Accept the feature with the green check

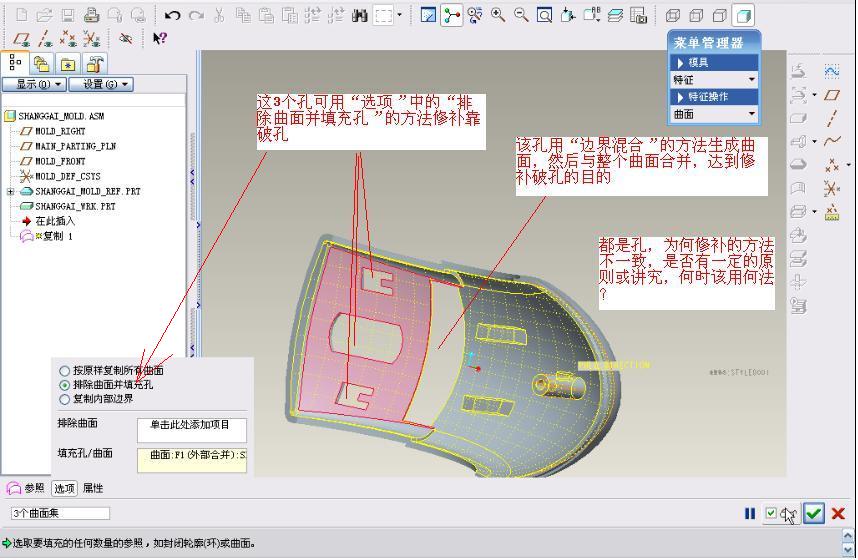[814, 513]
